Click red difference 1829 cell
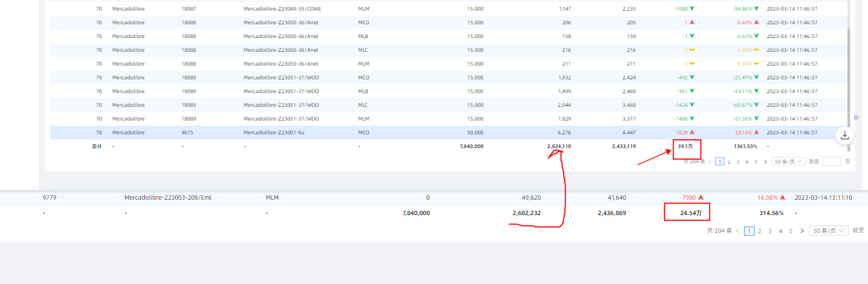The width and height of the screenshot is (868, 284). 682,133
